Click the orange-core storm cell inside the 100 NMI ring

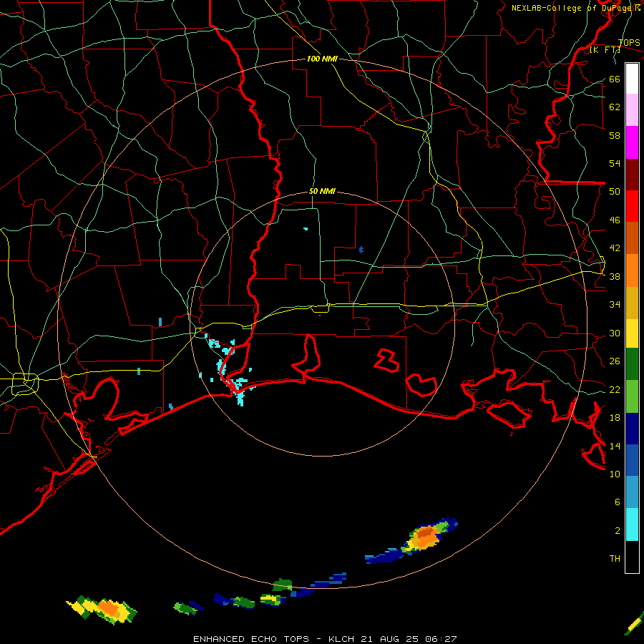(x=426, y=537)
